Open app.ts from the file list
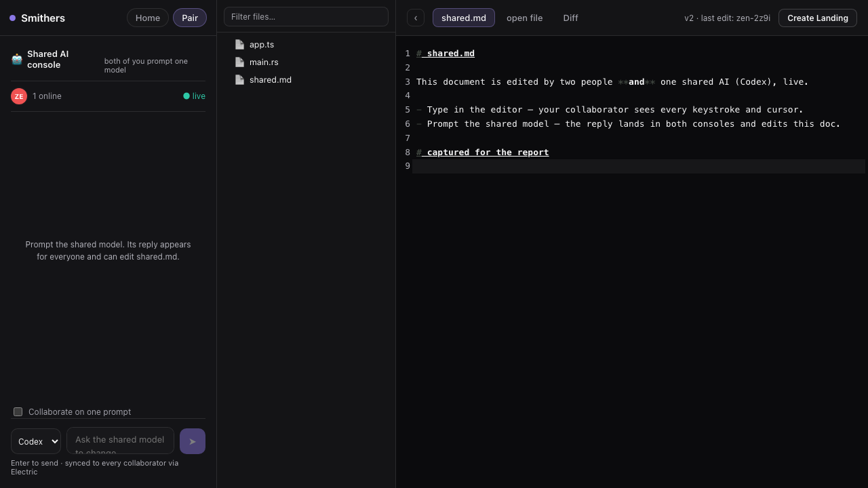 tap(262, 44)
